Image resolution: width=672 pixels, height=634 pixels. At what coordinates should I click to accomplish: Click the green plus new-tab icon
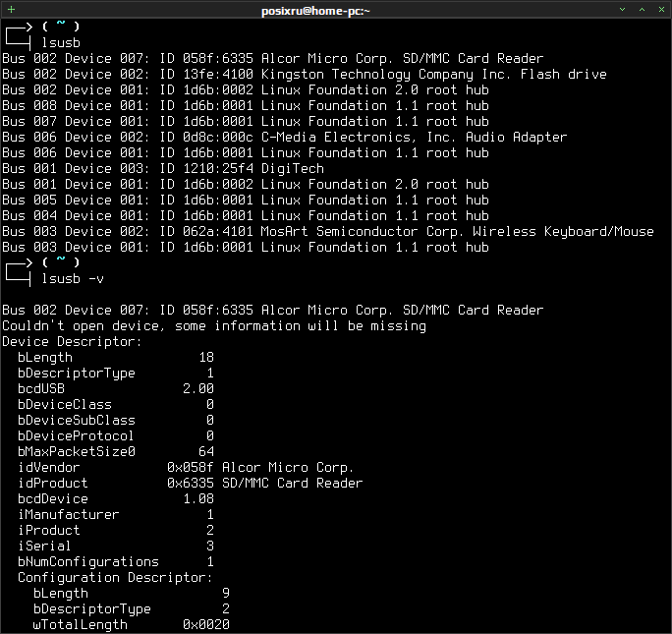coord(12,9)
